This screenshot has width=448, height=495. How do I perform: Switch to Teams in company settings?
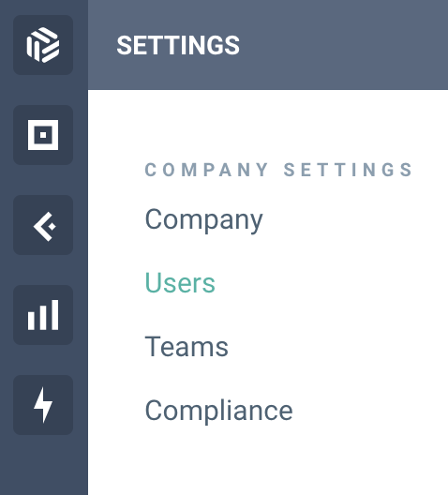[187, 346]
